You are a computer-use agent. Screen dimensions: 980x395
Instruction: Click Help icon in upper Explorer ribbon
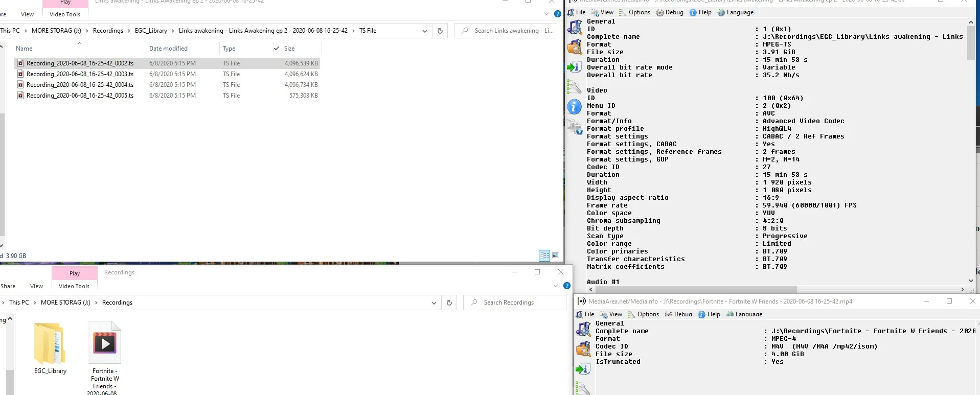coord(558,14)
